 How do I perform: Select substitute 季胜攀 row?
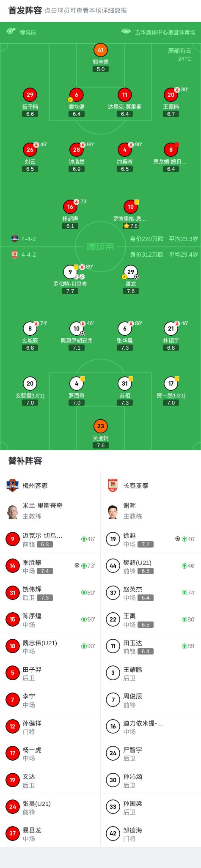pos(50,566)
